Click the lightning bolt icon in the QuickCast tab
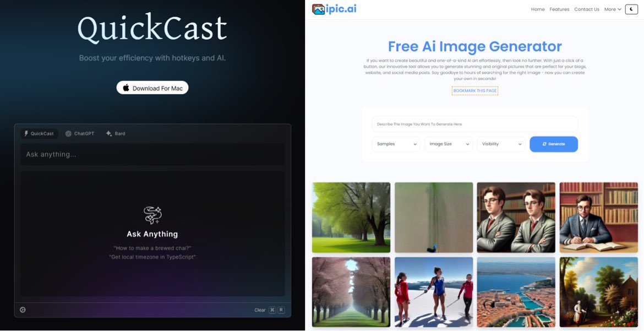Screen dimensions: 644x331 pos(26,134)
